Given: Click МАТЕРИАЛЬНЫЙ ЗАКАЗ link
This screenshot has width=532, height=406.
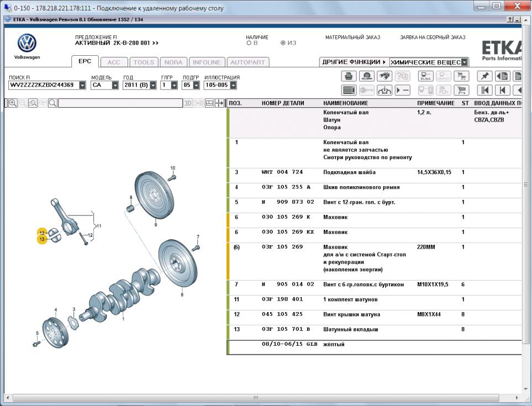Looking at the screenshot, I should [x=352, y=38].
